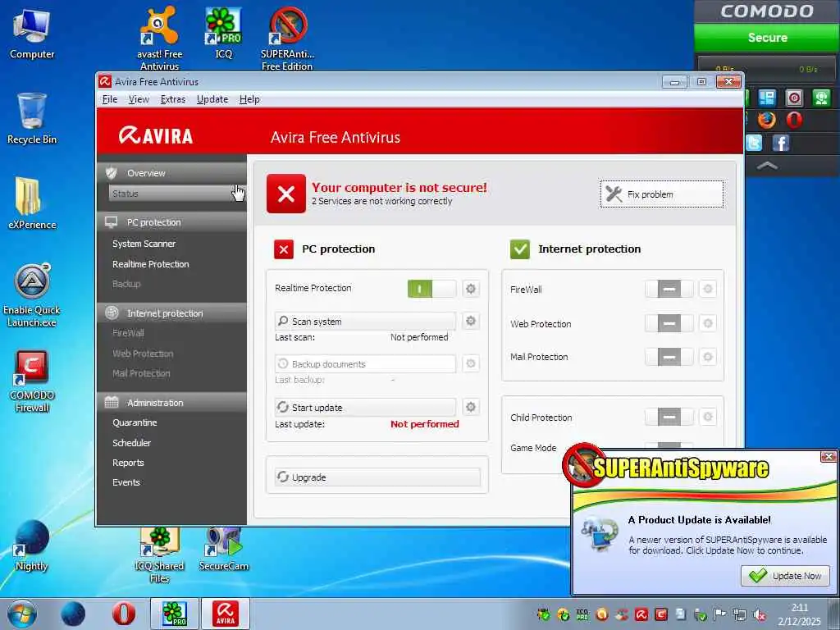
Task: Open the Recycle Bin
Action: 32,118
